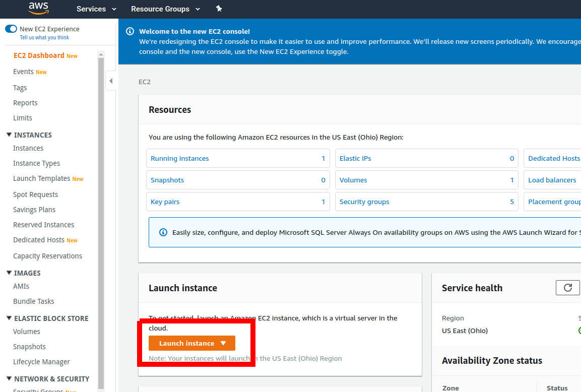Open Instances in the sidebar

(x=28, y=148)
